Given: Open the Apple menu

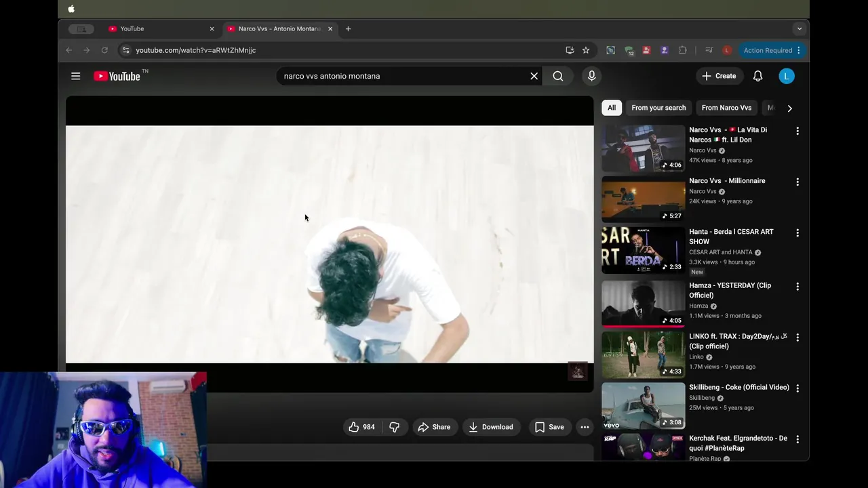Looking at the screenshot, I should (71, 9).
